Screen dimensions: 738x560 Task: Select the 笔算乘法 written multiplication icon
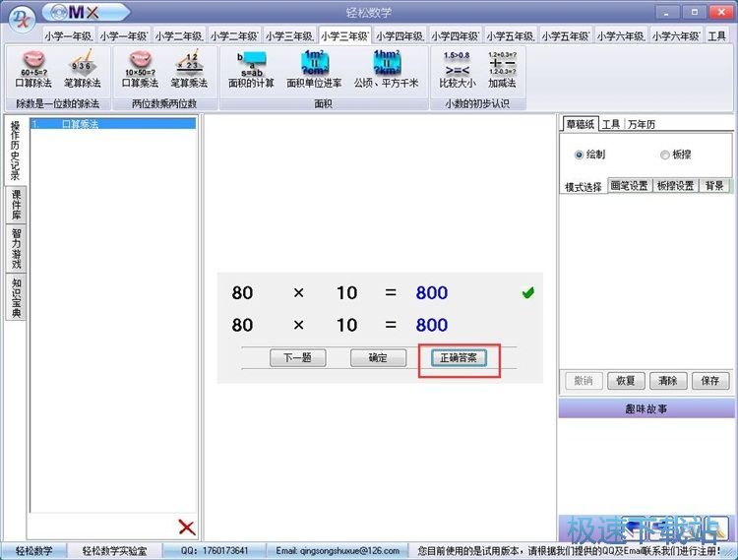189,69
